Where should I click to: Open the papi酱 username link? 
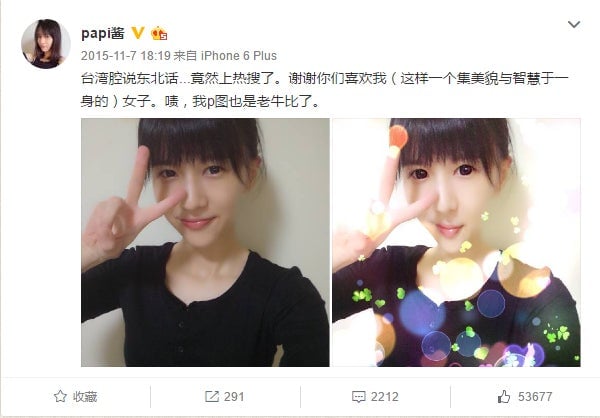tap(103, 33)
